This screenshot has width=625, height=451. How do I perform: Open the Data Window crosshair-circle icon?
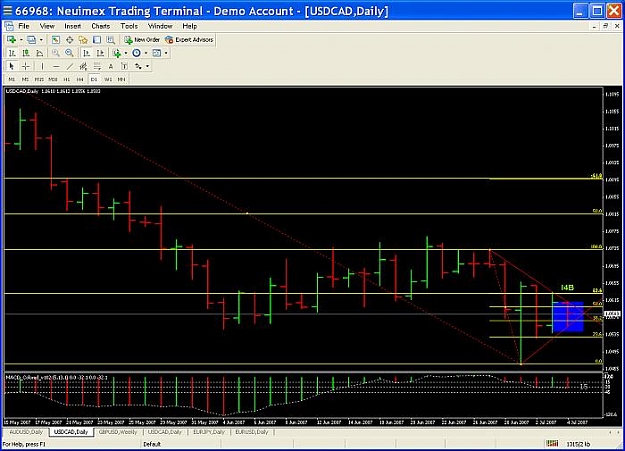click(69, 39)
